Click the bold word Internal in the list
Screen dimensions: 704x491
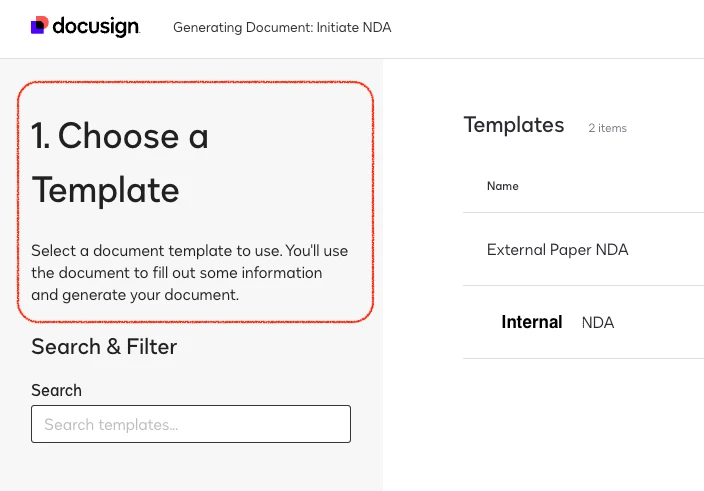pos(532,322)
